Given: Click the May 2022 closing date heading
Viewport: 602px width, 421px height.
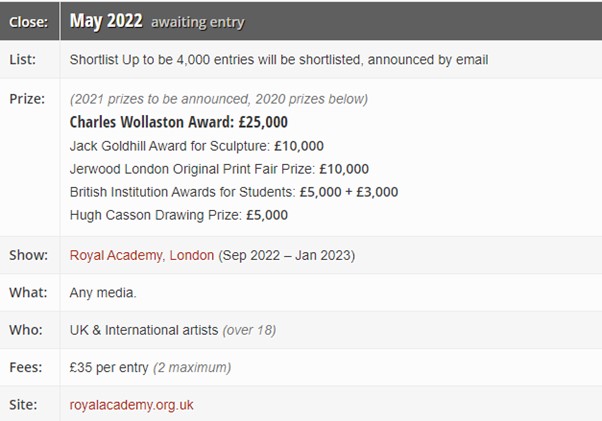Looking at the screenshot, I should (x=106, y=21).
